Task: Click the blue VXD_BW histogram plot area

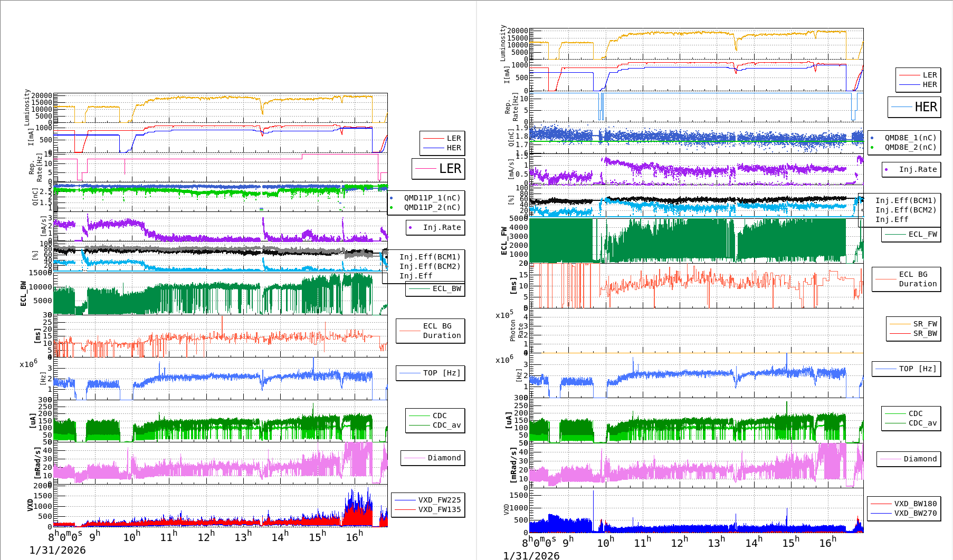Action: pos(697,510)
